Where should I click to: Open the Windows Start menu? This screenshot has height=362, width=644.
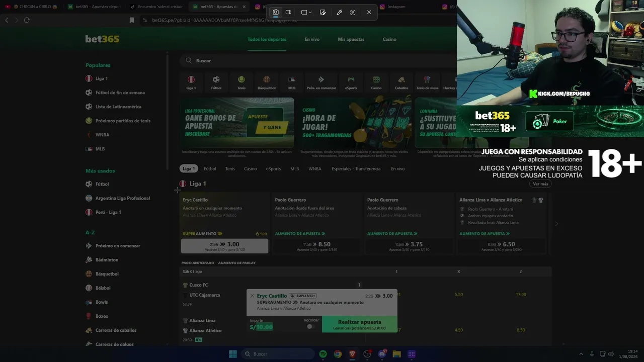tap(233, 354)
